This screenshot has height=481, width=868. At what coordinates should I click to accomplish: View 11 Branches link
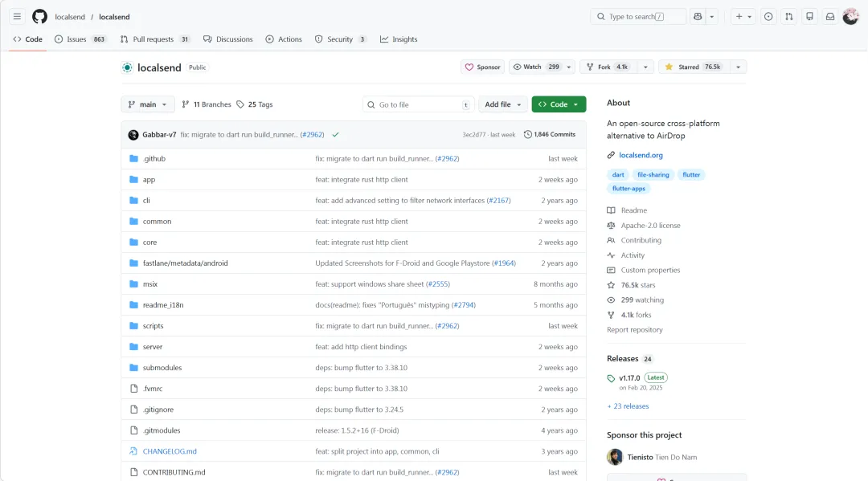point(207,104)
